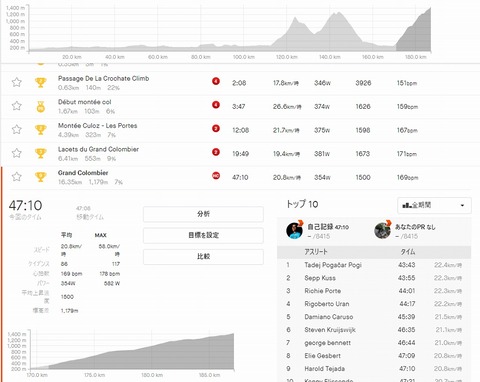Click Richie Porte's time 44:01
The image size is (480, 382).
pos(407,291)
